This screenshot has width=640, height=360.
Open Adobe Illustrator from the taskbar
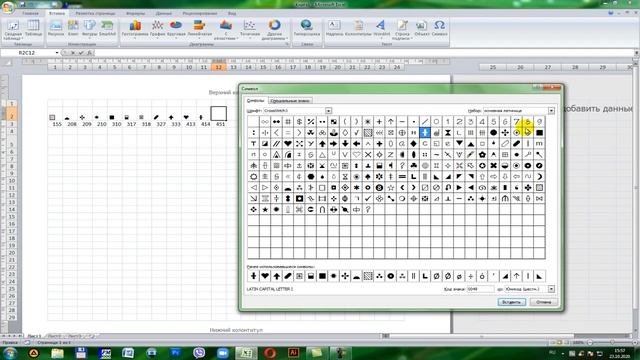point(293,353)
